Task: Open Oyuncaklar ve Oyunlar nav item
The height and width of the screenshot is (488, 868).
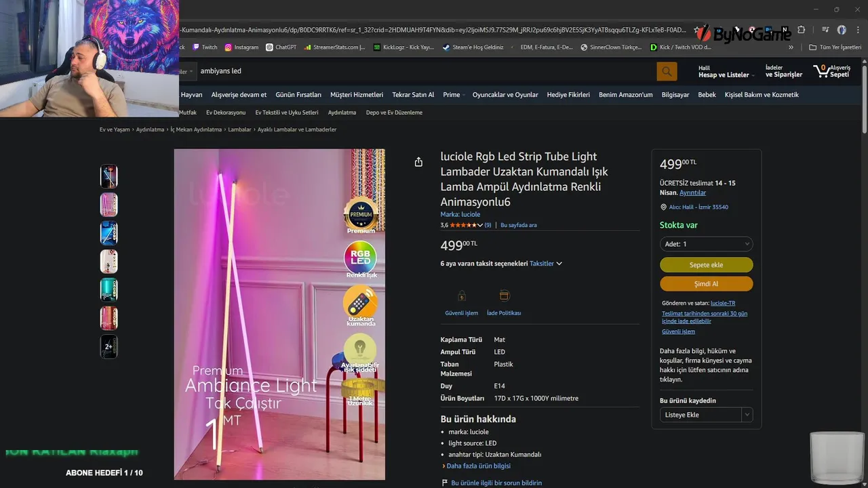Action: [x=505, y=95]
